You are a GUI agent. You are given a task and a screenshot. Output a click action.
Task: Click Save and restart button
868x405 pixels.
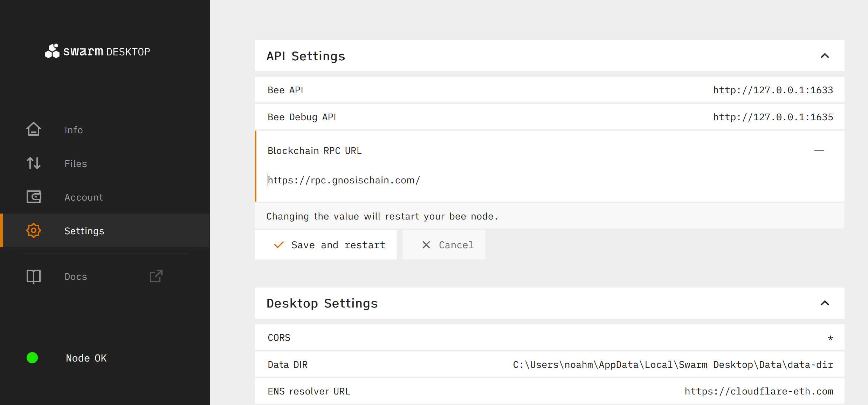pos(326,245)
